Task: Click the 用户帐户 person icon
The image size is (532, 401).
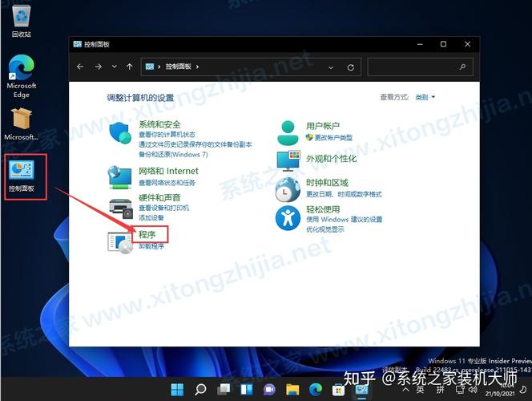Action: [288, 133]
